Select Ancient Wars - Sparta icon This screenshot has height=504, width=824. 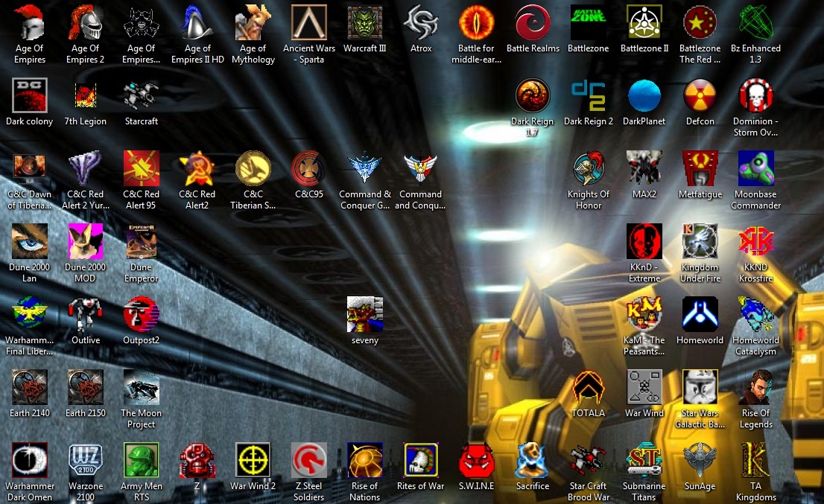pyautogui.click(x=309, y=23)
